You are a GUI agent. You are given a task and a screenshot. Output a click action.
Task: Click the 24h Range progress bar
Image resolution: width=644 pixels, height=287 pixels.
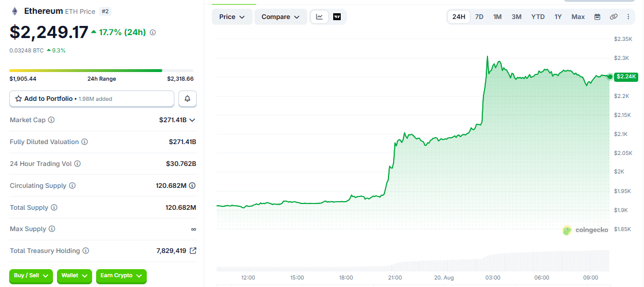(101, 71)
